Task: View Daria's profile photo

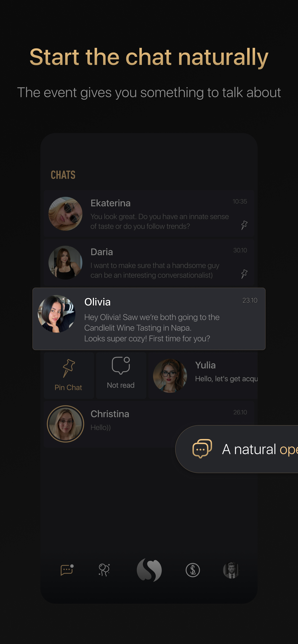Action: (x=65, y=262)
